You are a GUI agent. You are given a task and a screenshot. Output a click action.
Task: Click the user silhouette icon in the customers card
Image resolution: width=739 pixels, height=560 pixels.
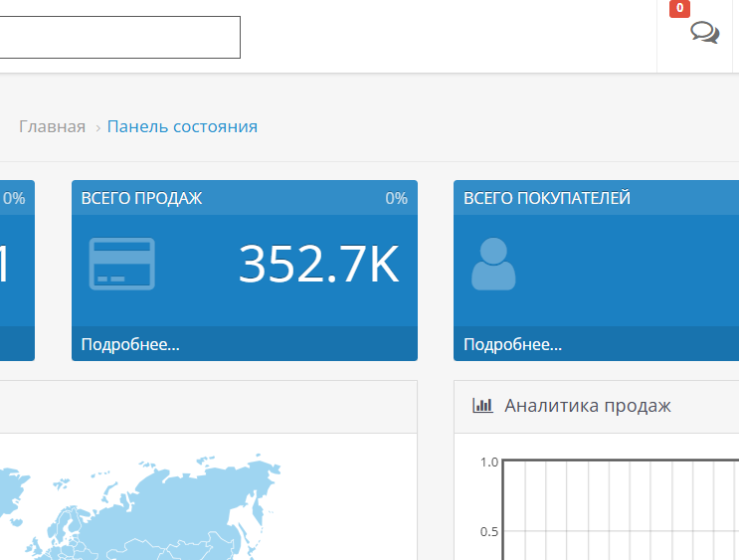[x=493, y=264]
